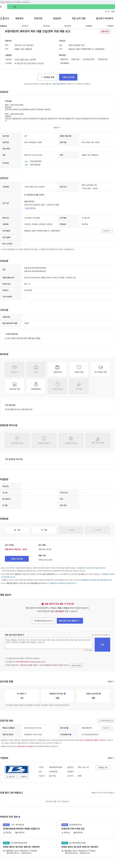Click the 기타 selection step in 전형방법
The image size is (115, 868).
point(98,530)
